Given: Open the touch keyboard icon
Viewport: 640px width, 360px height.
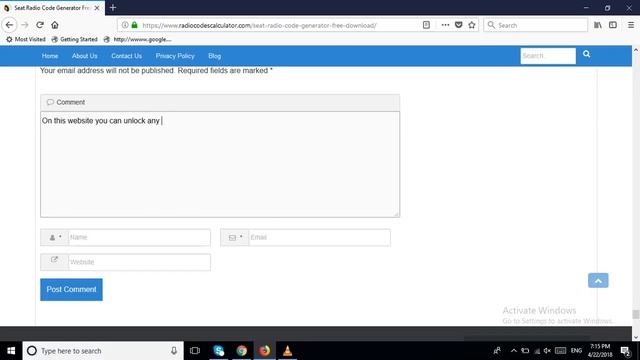Looking at the screenshot, I should tap(560, 351).
